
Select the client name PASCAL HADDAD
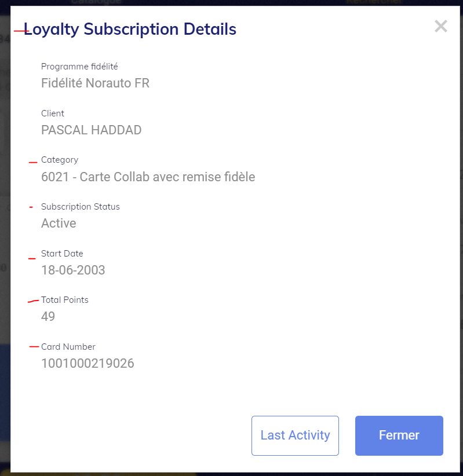tap(91, 130)
